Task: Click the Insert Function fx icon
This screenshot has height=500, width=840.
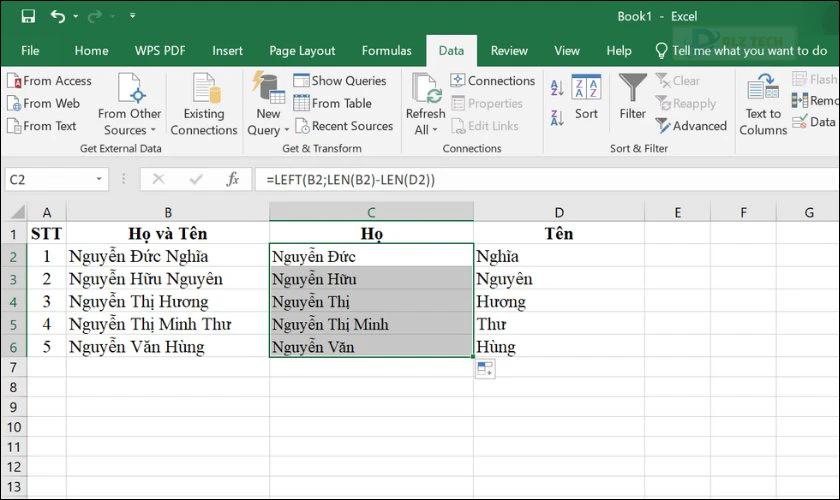Action: 232,179
